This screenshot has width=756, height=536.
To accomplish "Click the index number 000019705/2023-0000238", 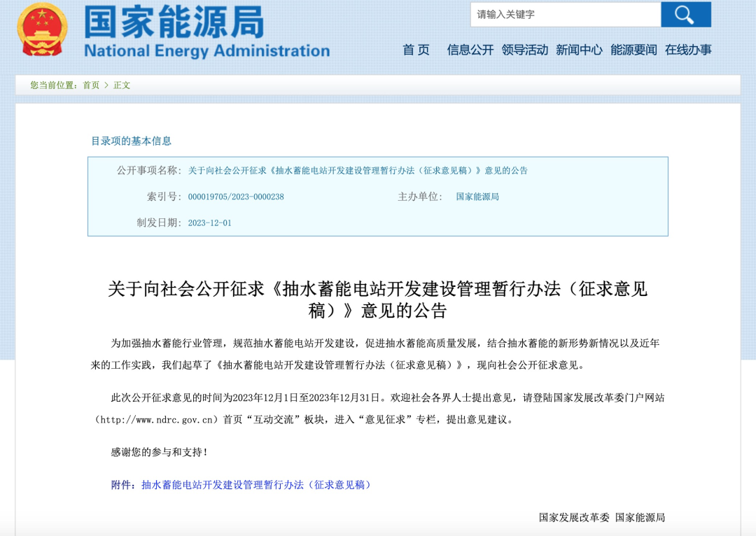I will (x=236, y=197).
